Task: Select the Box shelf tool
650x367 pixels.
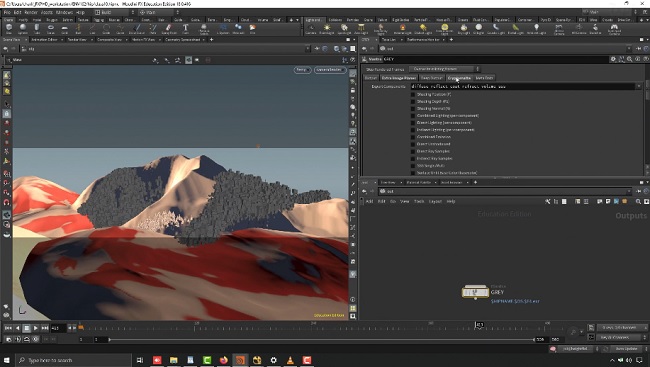Action: (x=9, y=29)
